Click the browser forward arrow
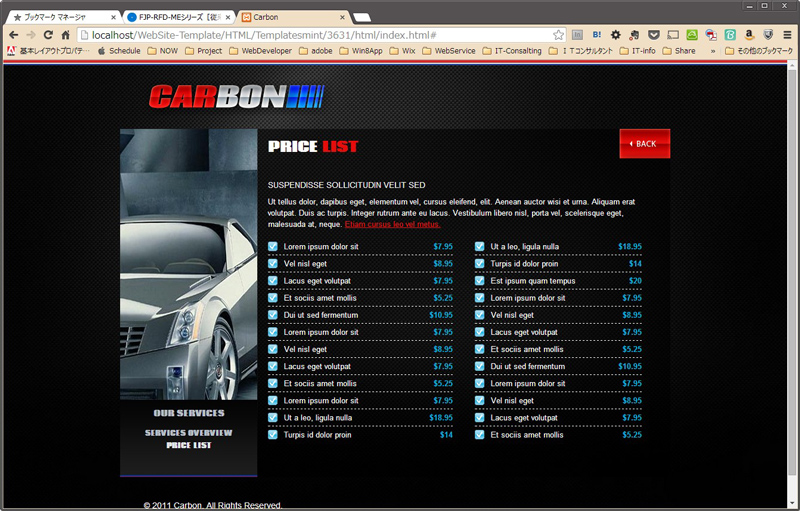Image resolution: width=800 pixels, height=511 pixels. 31,35
